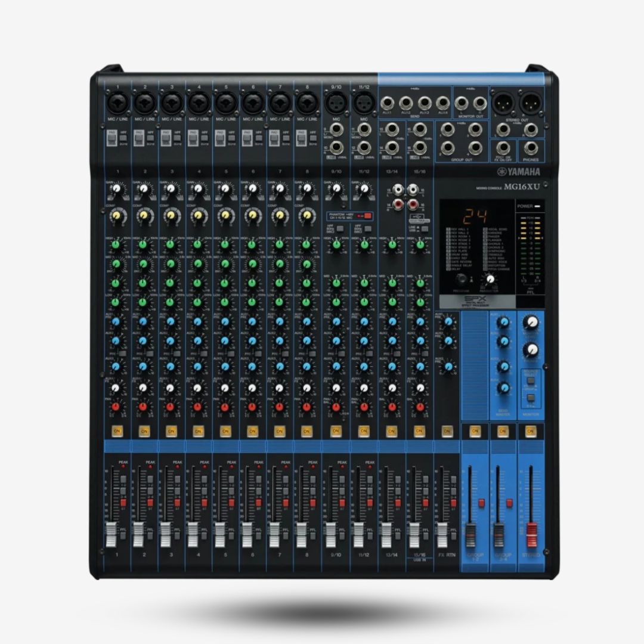Click the MONITOR OUT left jack
644x644 pixels.
tap(461, 103)
